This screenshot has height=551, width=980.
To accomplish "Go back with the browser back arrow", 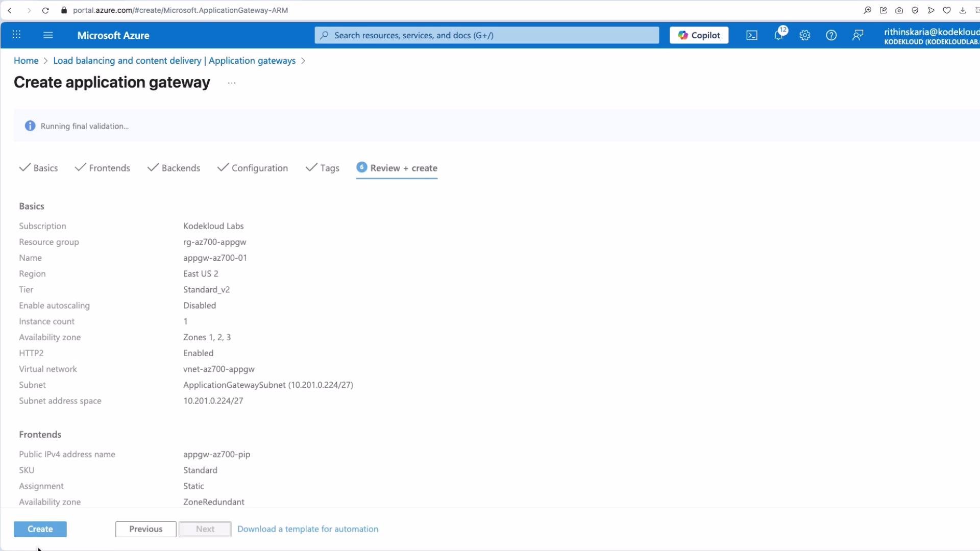I will (x=10, y=10).
